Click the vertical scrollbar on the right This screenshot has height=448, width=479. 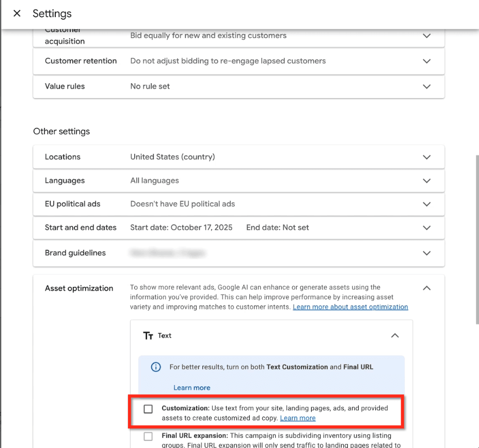point(477,239)
